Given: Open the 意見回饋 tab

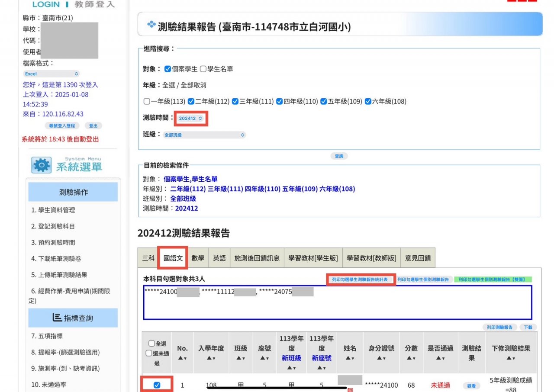Looking at the screenshot, I should (418, 258).
